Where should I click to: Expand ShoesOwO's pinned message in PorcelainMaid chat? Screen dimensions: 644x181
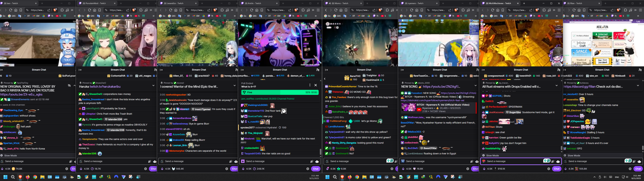[153, 85]
